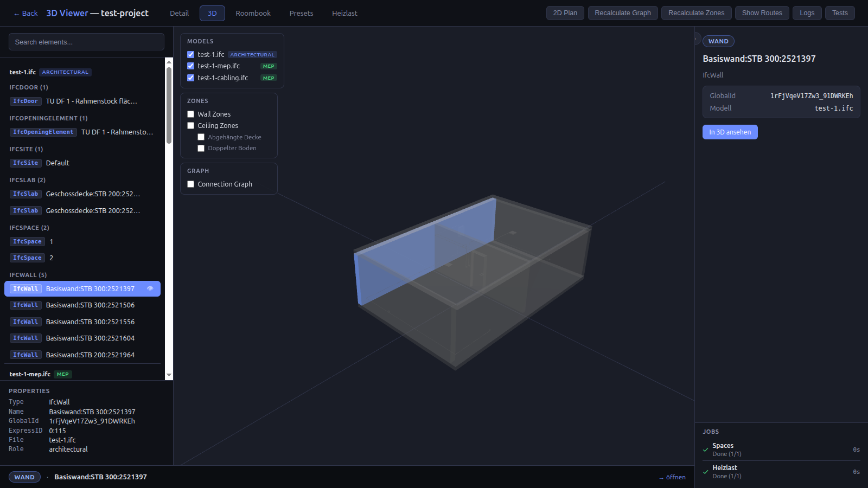The width and height of the screenshot is (868, 488).
Task: Click the IFCSLAB (2) group header
Action: coord(27,180)
